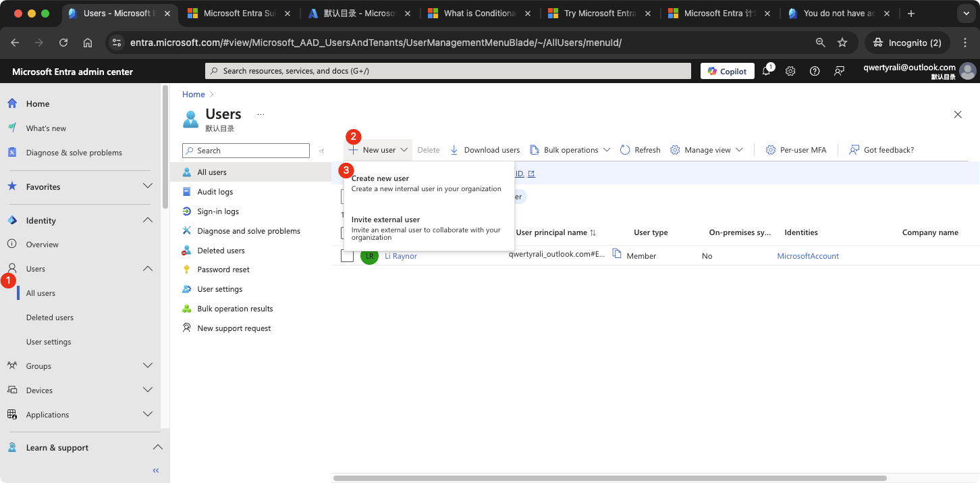Open the Li Raynor user link

pos(401,256)
